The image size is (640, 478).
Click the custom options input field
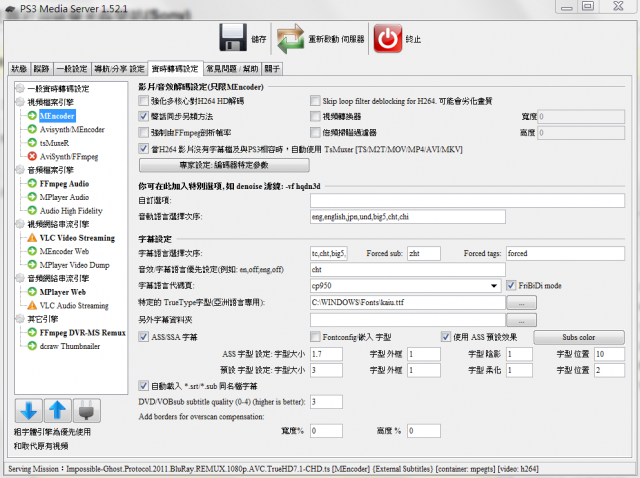tap(467, 200)
